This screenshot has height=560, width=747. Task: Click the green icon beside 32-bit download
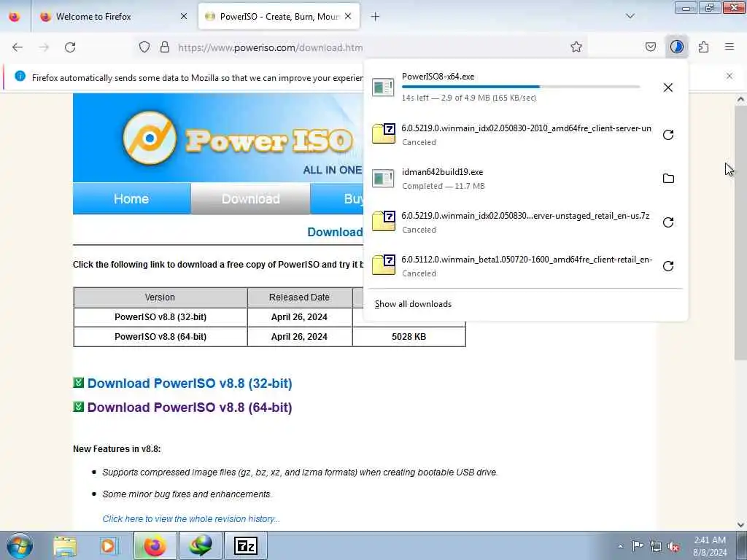click(x=79, y=382)
